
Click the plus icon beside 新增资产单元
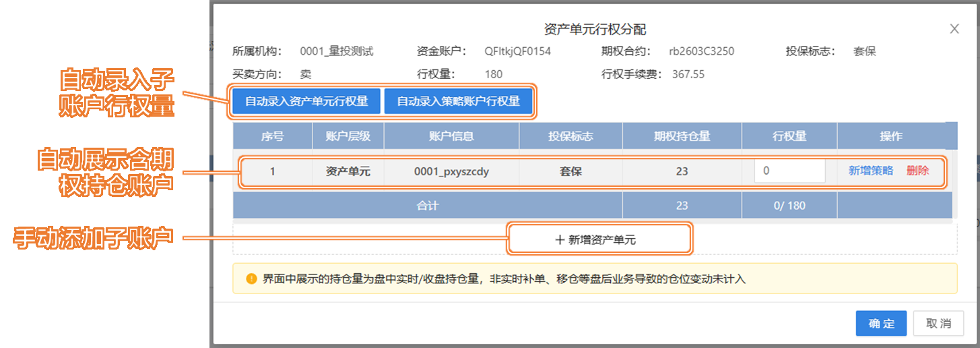coord(559,239)
